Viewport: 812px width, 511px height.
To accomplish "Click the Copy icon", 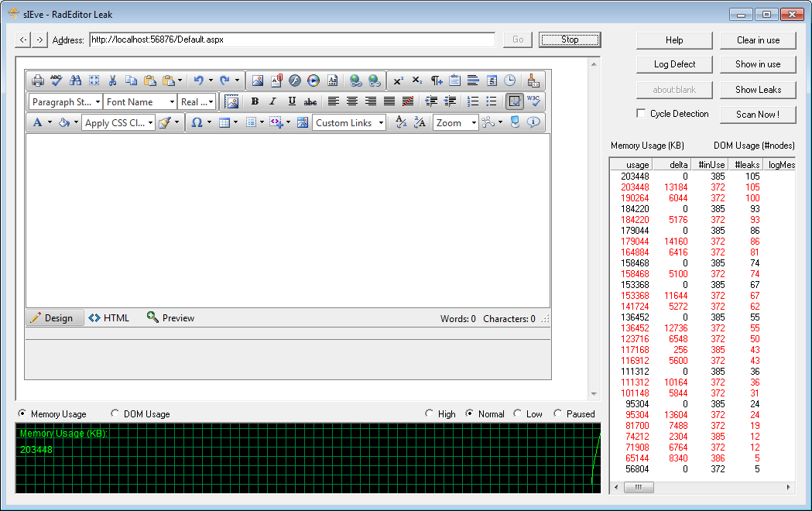I will tap(132, 81).
